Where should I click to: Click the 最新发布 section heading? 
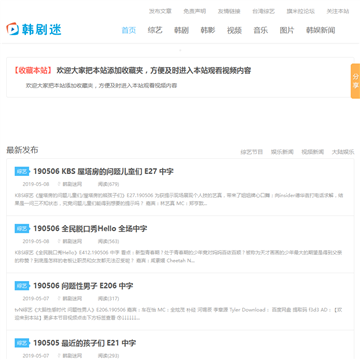tap(22, 150)
